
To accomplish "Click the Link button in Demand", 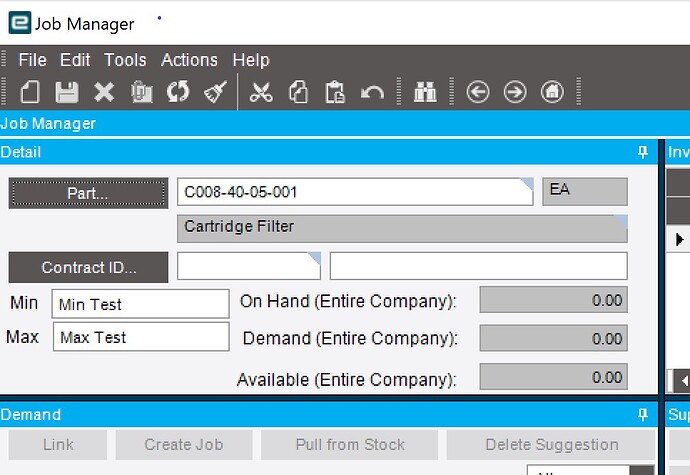I will [58, 445].
